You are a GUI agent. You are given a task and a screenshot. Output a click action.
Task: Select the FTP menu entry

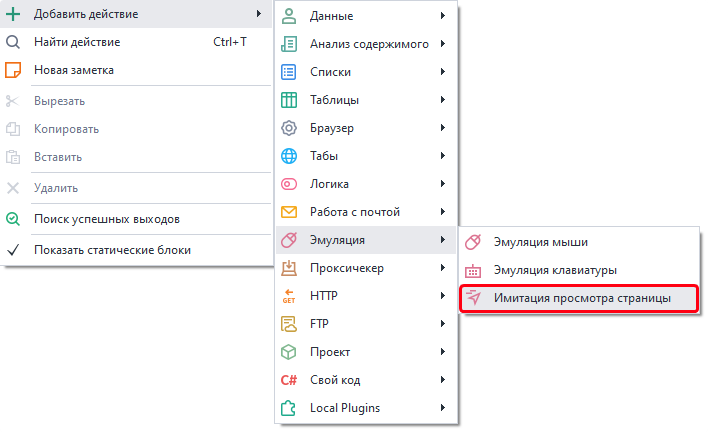click(x=321, y=324)
